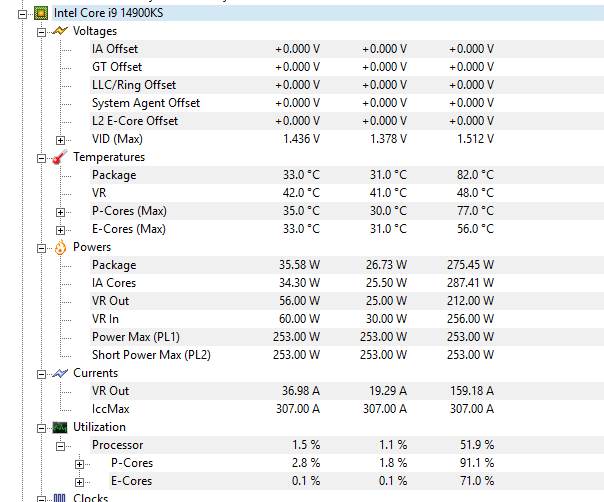This screenshot has width=604, height=502.
Task: Click the 287.41 W IA Cores value
Action: pyautogui.click(x=470, y=283)
